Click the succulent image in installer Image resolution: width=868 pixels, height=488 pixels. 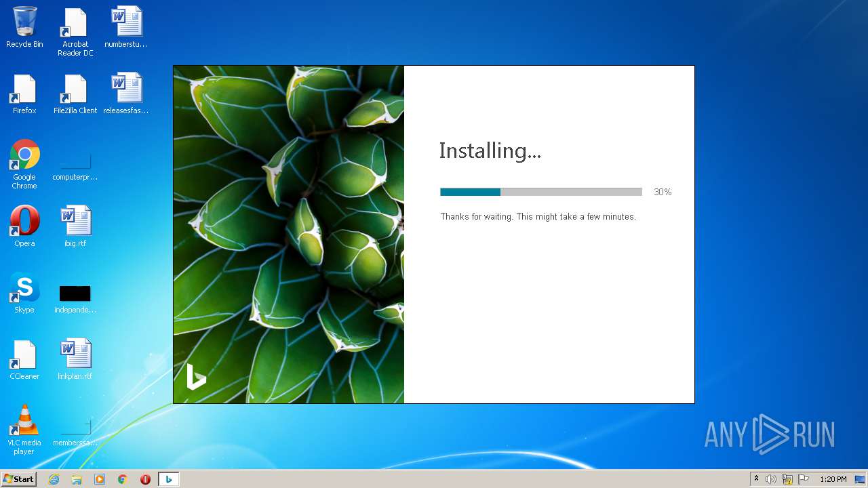pyautogui.click(x=289, y=235)
